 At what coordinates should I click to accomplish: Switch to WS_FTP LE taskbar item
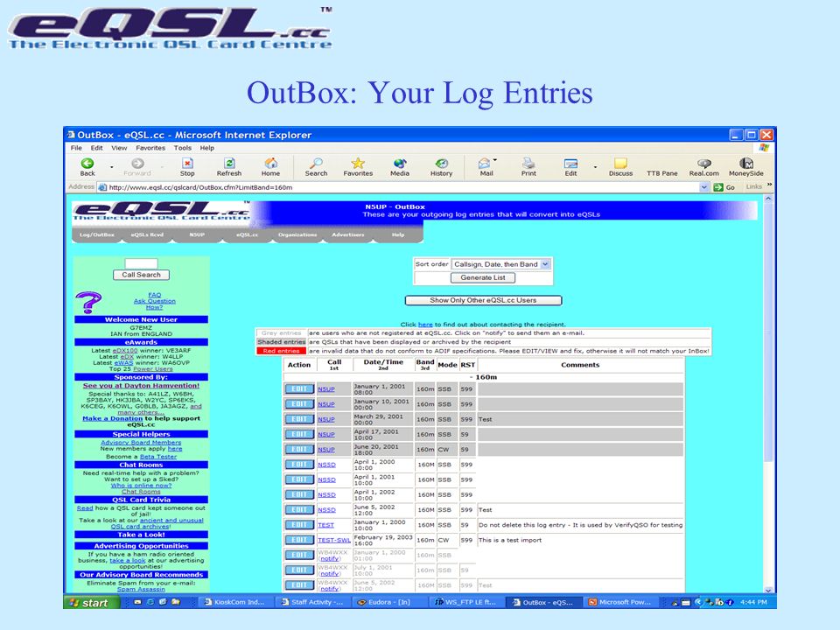(x=466, y=602)
